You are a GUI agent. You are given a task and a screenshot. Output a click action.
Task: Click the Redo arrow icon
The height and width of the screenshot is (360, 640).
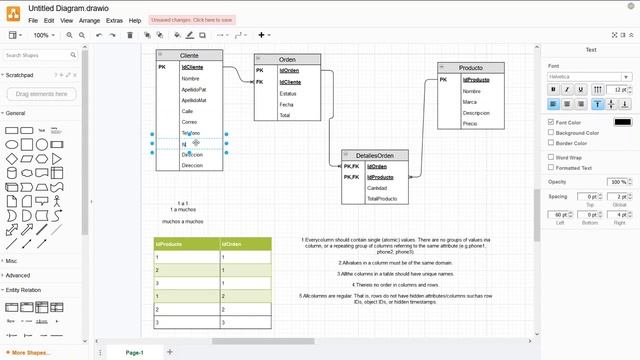point(112,36)
